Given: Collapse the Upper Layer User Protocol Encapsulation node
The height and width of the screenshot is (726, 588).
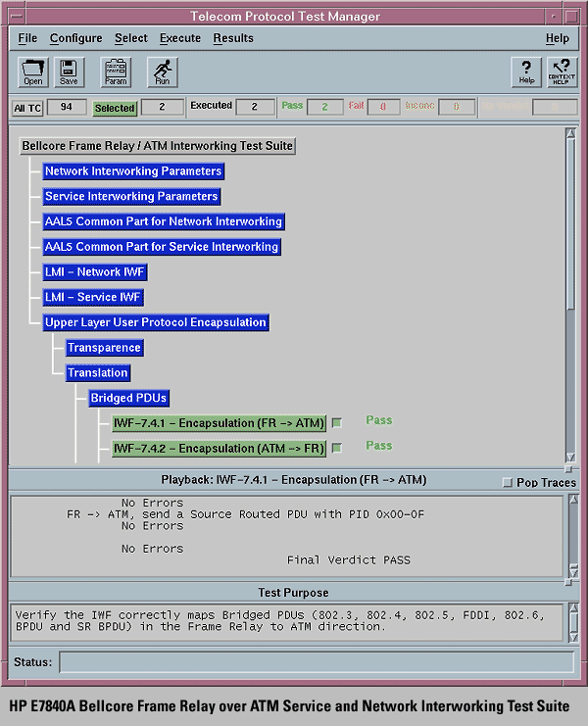Looking at the screenshot, I should coord(156,322).
